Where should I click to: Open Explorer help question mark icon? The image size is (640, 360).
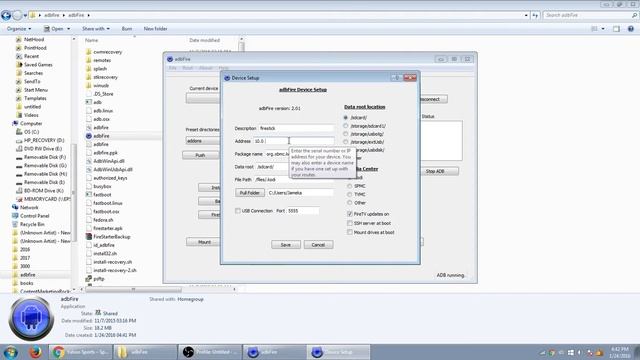tap(631, 29)
